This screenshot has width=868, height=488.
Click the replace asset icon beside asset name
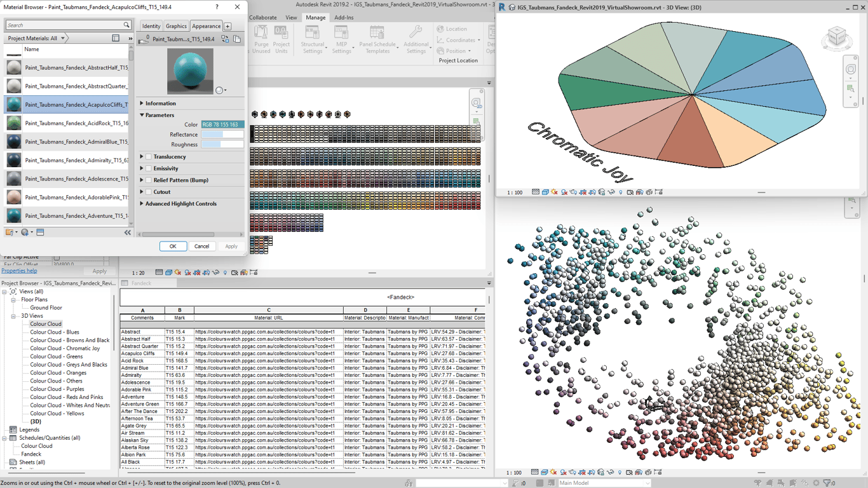pyautogui.click(x=225, y=39)
